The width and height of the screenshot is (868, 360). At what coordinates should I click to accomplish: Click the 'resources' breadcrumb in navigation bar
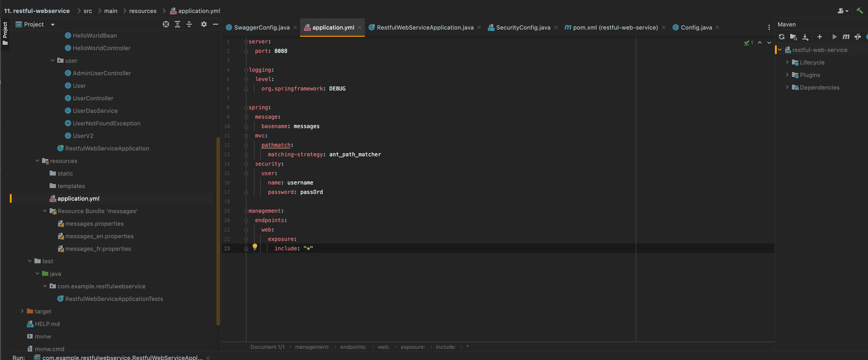(x=143, y=11)
